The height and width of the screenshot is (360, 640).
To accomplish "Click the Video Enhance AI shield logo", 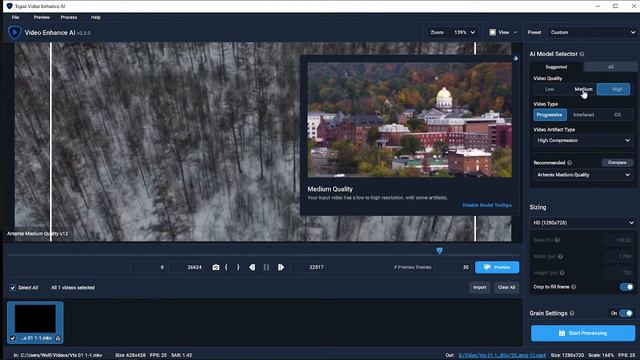I will tap(15, 32).
